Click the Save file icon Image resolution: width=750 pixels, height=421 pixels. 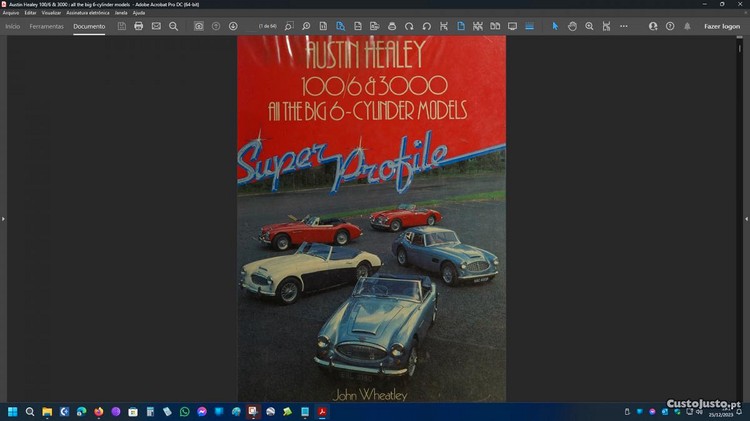tap(122, 26)
